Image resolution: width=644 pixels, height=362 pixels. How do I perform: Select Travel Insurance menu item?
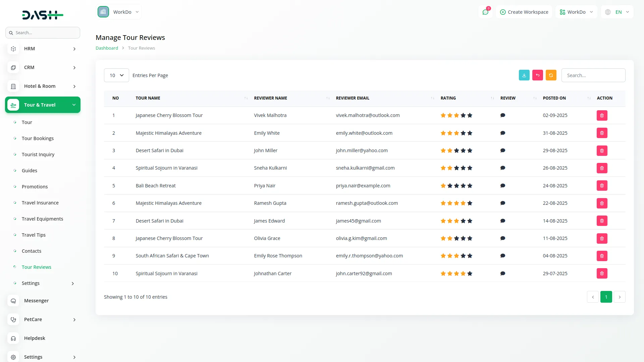(x=40, y=203)
